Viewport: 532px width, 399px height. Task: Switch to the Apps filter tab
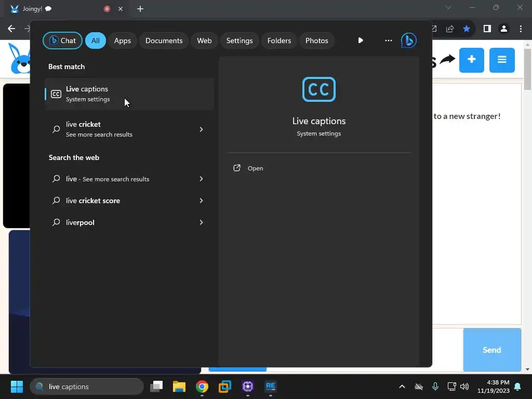pos(123,41)
